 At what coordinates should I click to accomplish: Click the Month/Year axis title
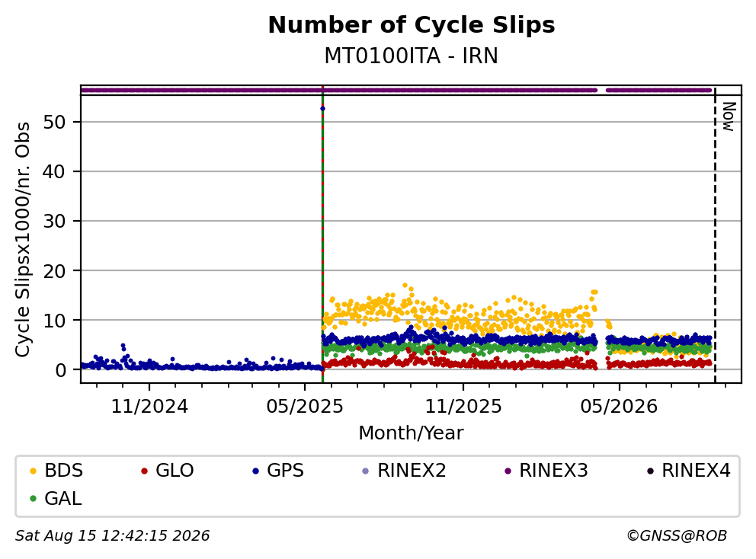412,433
